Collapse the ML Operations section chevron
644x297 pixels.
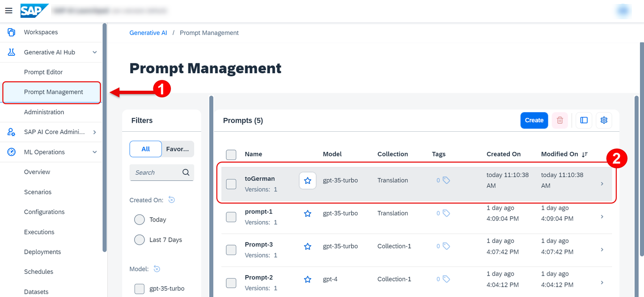94,152
